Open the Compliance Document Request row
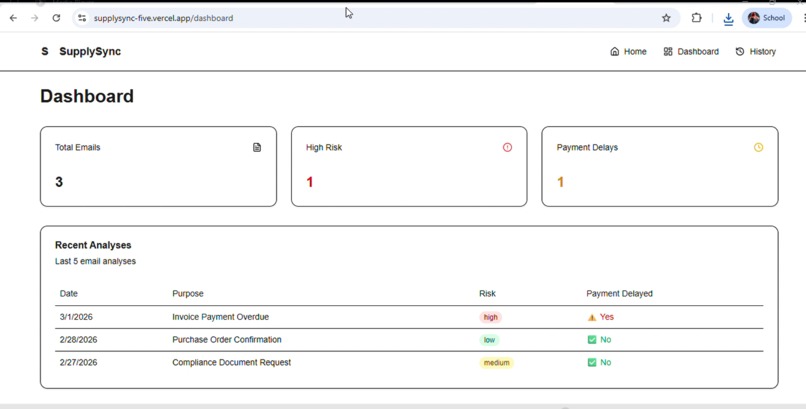The image size is (806, 409). [409, 362]
